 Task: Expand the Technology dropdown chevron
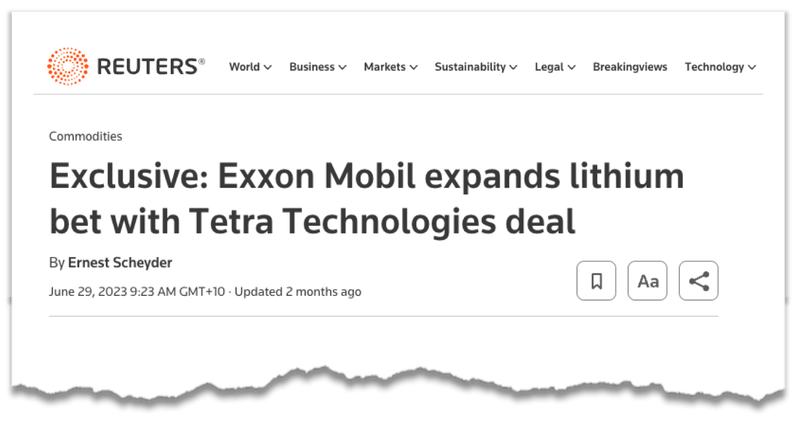coord(752,67)
